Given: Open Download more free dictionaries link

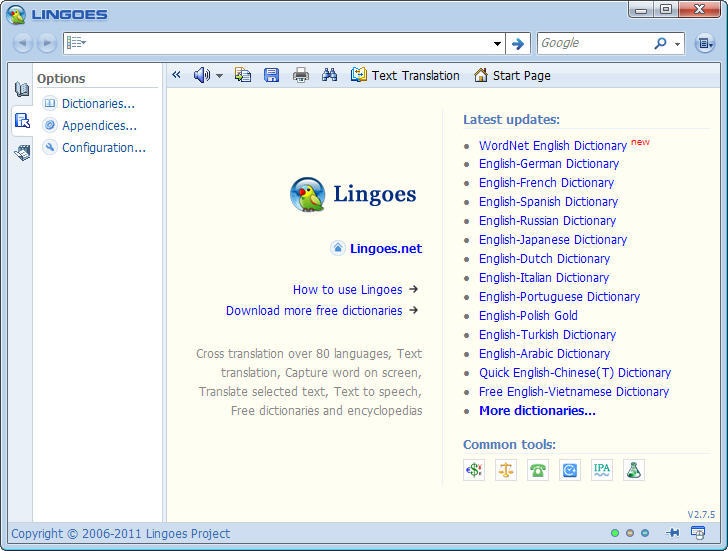Looking at the screenshot, I should (314, 311).
